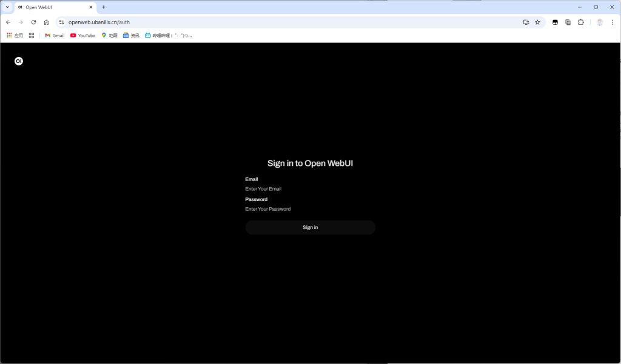Open a new tab with plus button
The width and height of the screenshot is (621, 364).
tap(103, 7)
